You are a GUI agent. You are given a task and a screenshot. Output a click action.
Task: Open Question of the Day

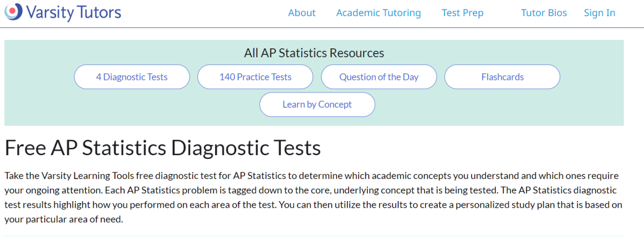click(x=379, y=77)
